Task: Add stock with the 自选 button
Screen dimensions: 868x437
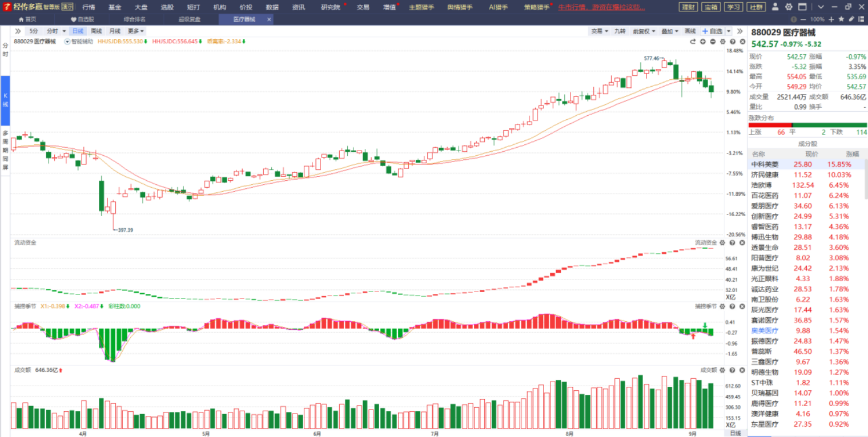Action: coord(712,31)
